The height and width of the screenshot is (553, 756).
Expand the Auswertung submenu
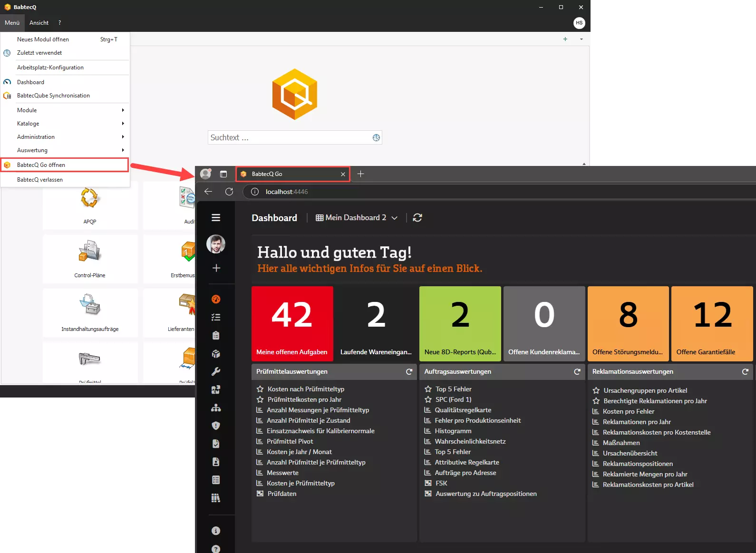pyautogui.click(x=65, y=150)
